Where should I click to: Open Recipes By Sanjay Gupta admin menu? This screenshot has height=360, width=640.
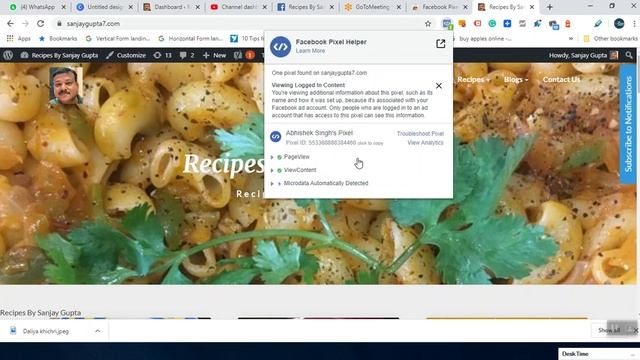point(60,55)
